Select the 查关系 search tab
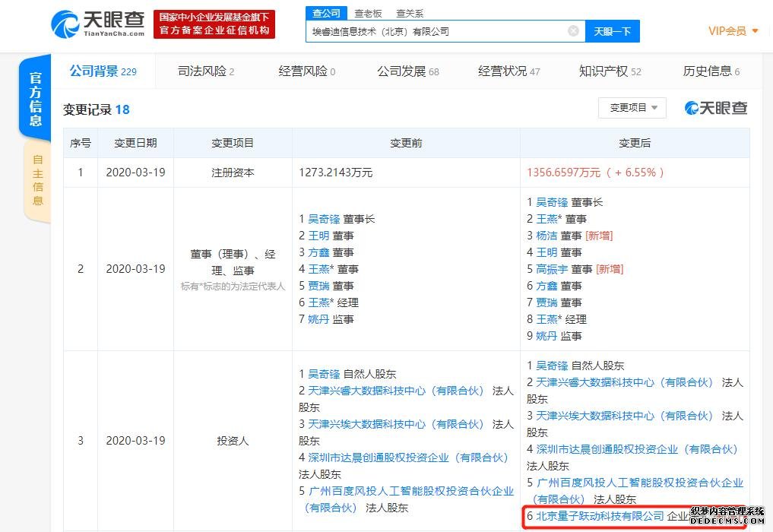This screenshot has width=773, height=532. click(410, 14)
